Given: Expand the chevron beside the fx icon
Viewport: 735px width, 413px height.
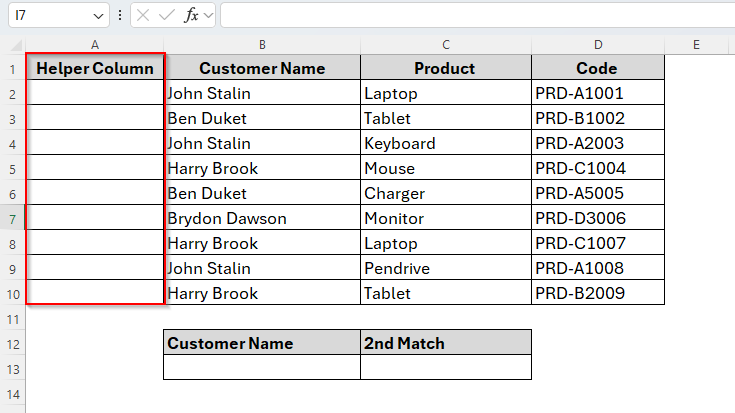Looking at the screenshot, I should pos(209,16).
